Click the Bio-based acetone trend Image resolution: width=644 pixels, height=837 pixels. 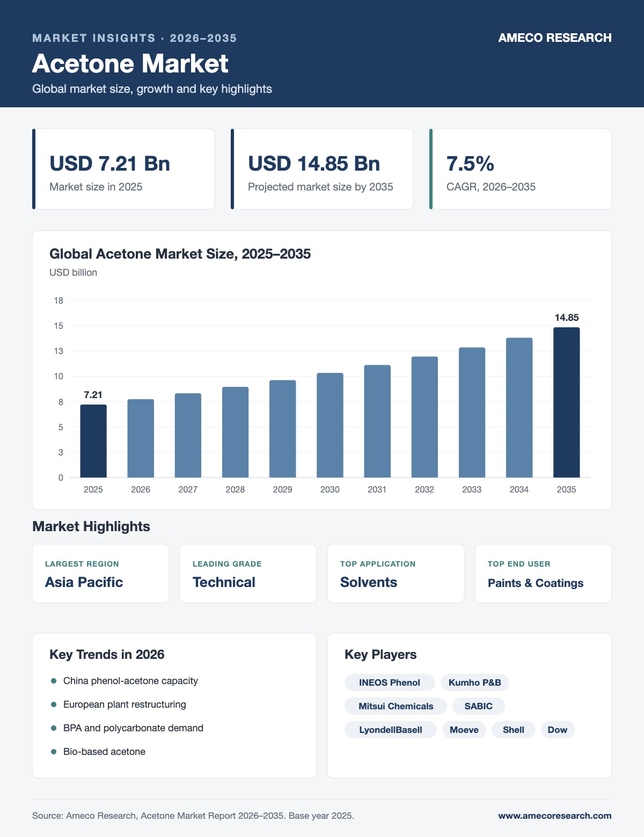[x=104, y=752]
